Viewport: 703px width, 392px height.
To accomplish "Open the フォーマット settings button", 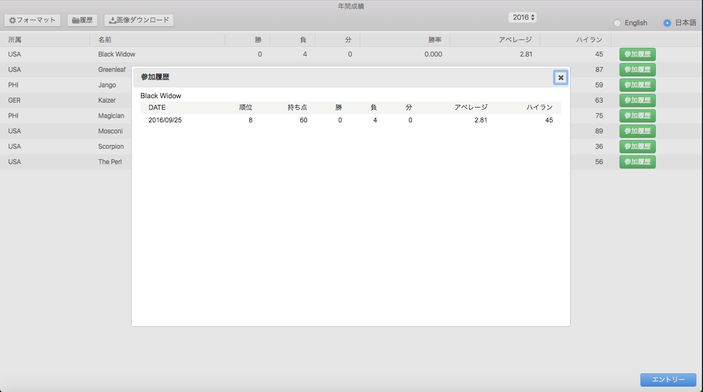I will tap(32, 20).
